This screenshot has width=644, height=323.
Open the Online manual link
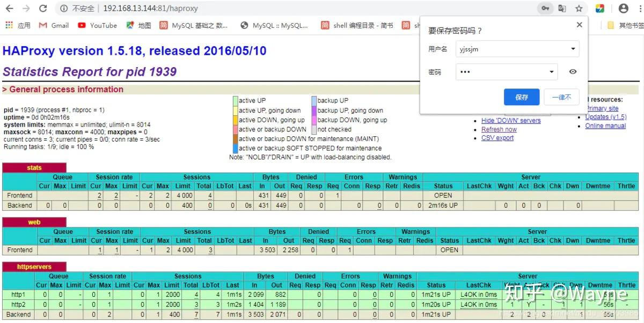(x=605, y=126)
